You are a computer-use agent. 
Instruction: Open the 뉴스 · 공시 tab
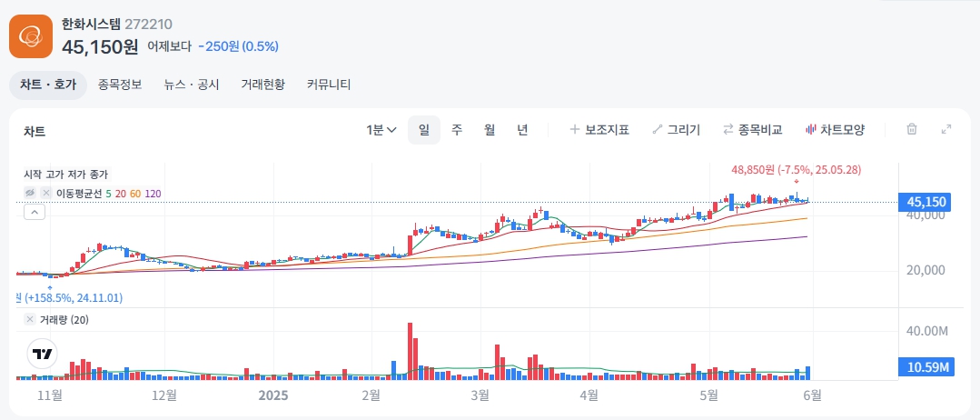(192, 85)
